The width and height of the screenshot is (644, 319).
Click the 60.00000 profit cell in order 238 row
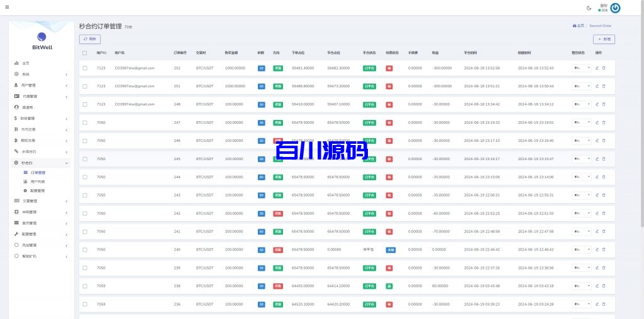[440, 286]
